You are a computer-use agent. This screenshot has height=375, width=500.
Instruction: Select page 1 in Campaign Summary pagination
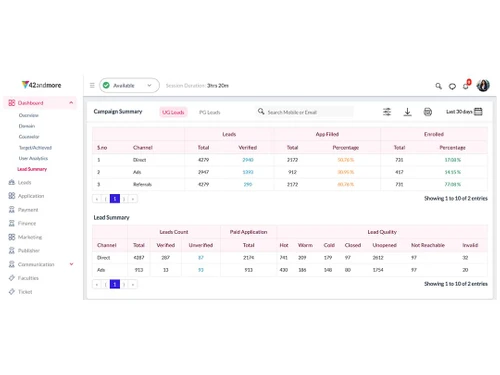coord(115,199)
